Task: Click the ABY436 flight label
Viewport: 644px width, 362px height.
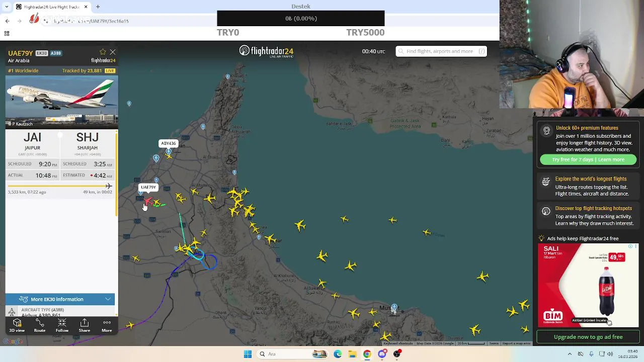Action: (168, 143)
